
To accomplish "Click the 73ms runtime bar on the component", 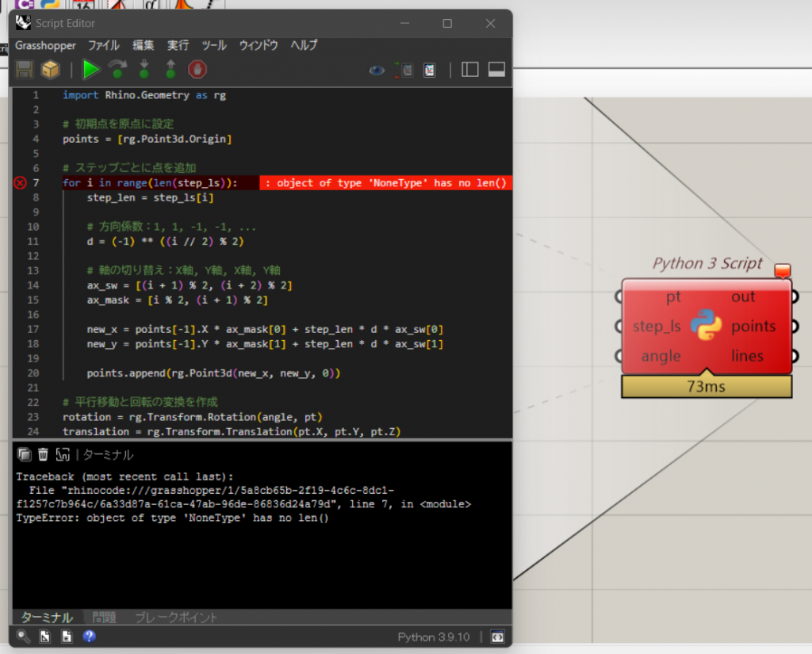I will point(706,386).
